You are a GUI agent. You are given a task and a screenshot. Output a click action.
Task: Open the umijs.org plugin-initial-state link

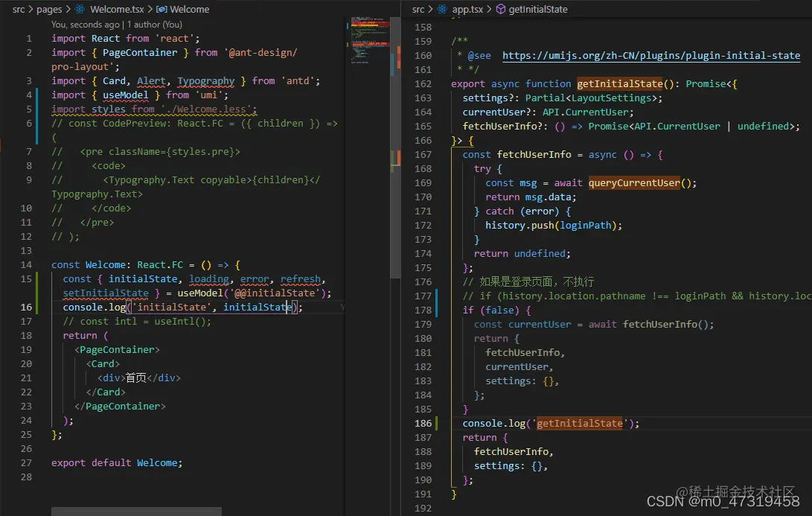click(651, 55)
